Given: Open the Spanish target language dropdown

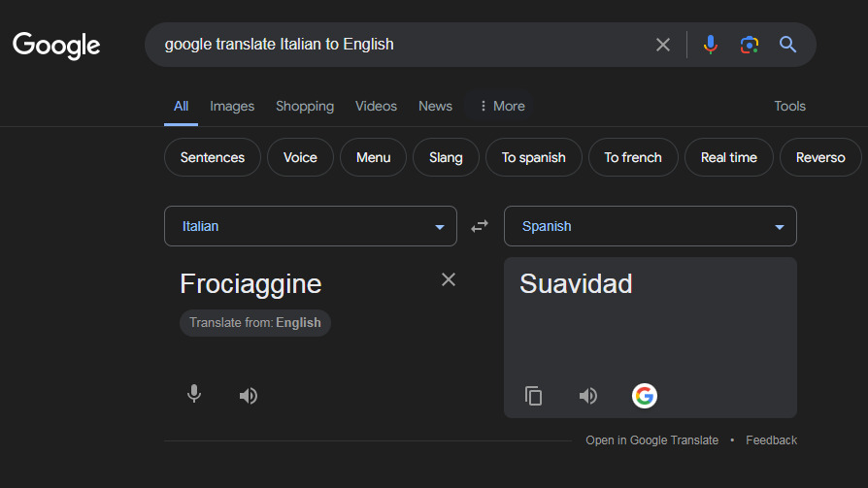Looking at the screenshot, I should (650, 226).
